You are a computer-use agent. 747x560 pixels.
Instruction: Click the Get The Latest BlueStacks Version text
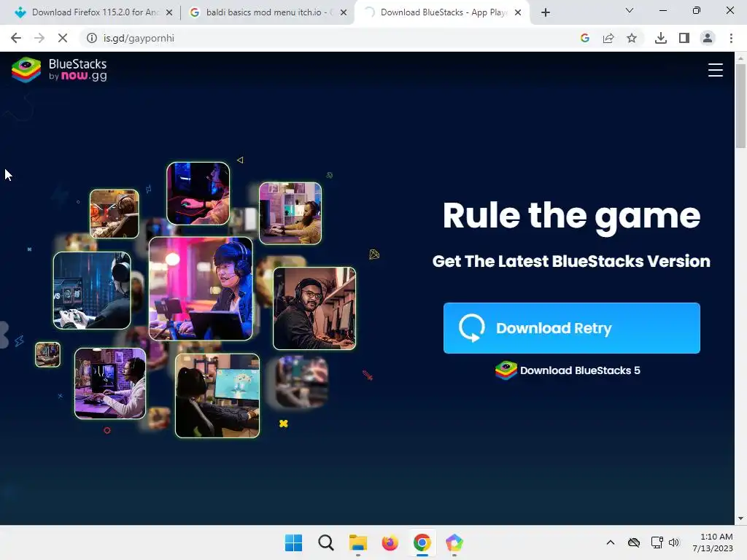tap(571, 261)
